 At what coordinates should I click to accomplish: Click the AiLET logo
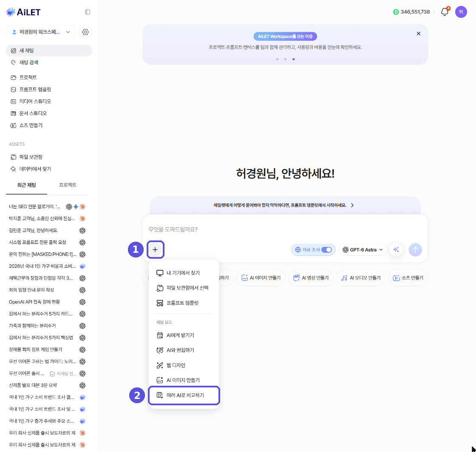(x=23, y=12)
